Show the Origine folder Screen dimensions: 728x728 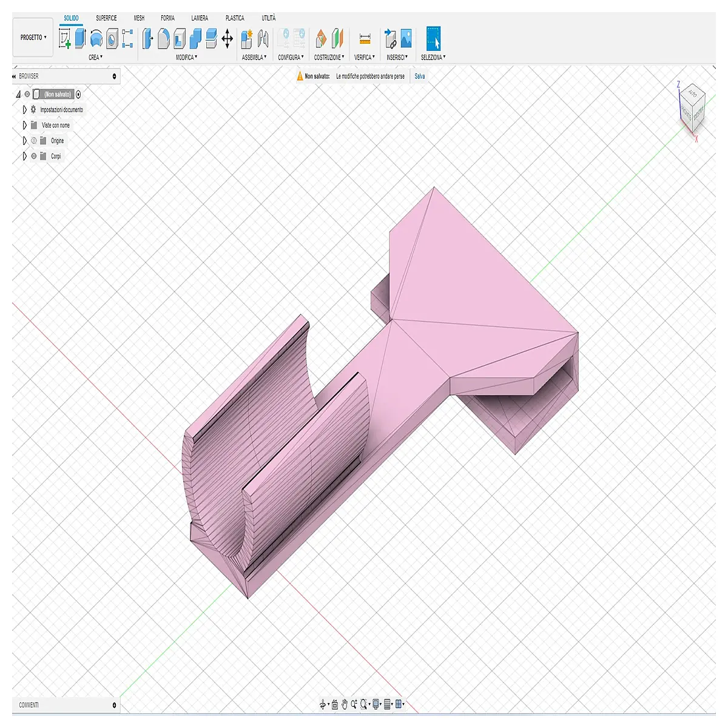coord(34,141)
